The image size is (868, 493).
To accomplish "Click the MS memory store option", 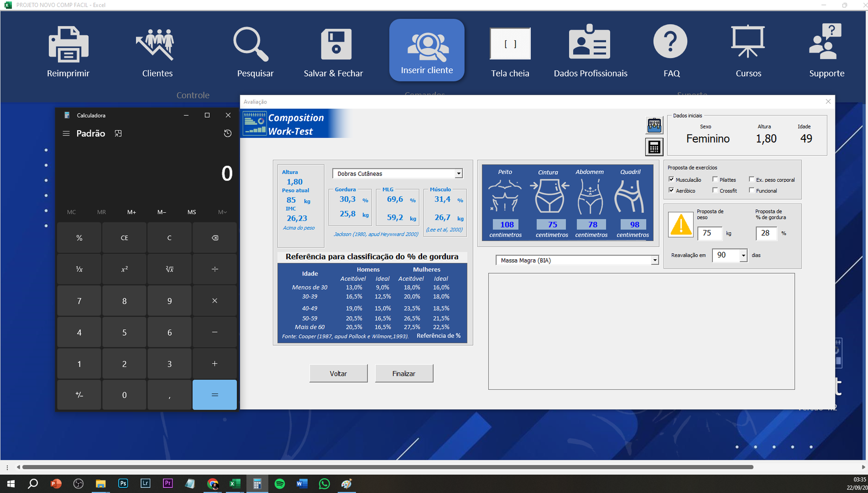I will 192,212.
